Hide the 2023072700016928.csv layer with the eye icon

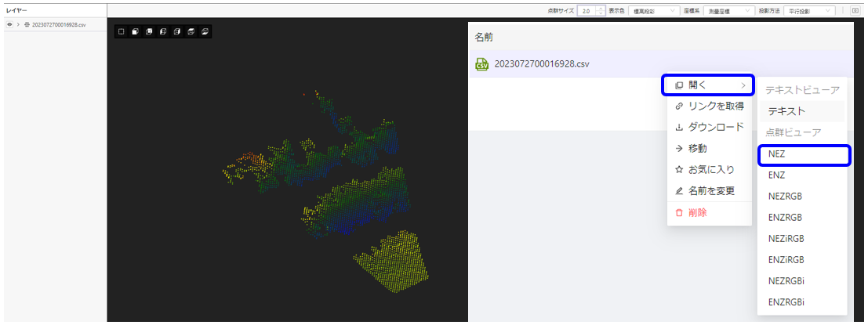point(9,25)
